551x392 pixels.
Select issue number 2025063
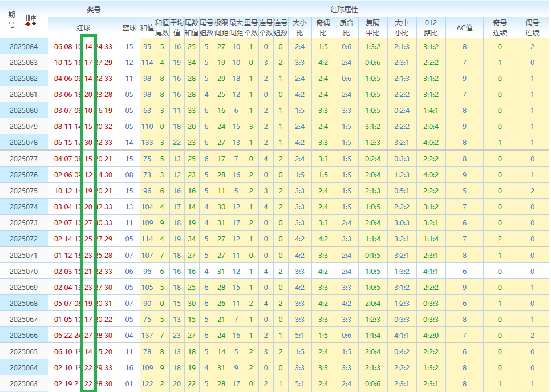[x=23, y=384]
